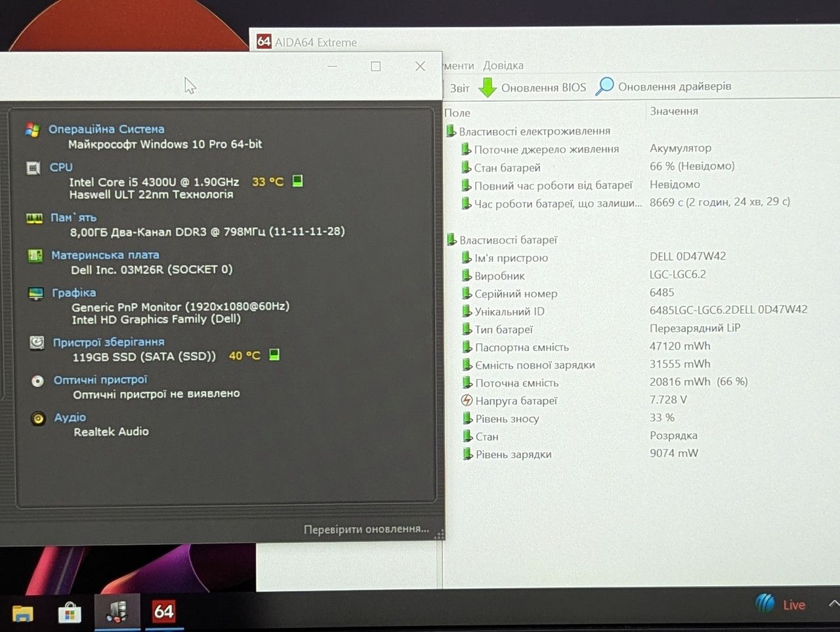
Task: Open the Операційна Система section
Action: (106, 129)
